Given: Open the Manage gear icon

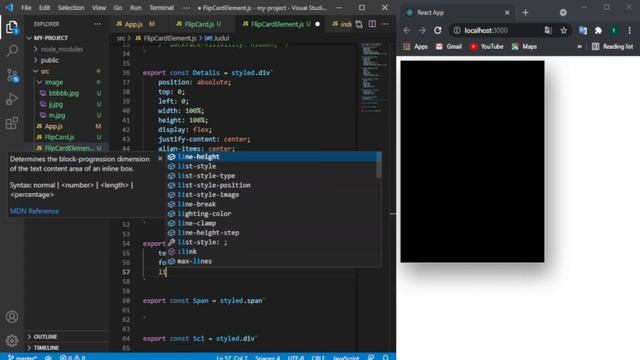Looking at the screenshot, I should click(x=12, y=340).
